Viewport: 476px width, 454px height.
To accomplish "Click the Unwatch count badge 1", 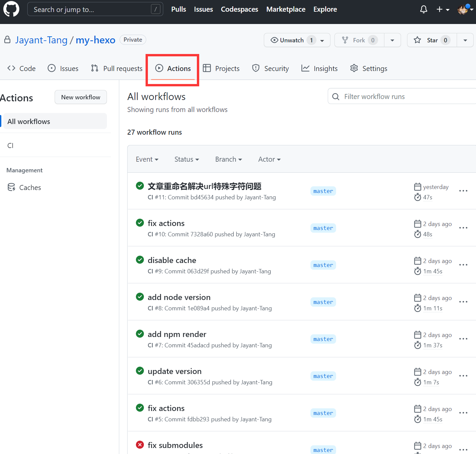I will click(x=311, y=40).
